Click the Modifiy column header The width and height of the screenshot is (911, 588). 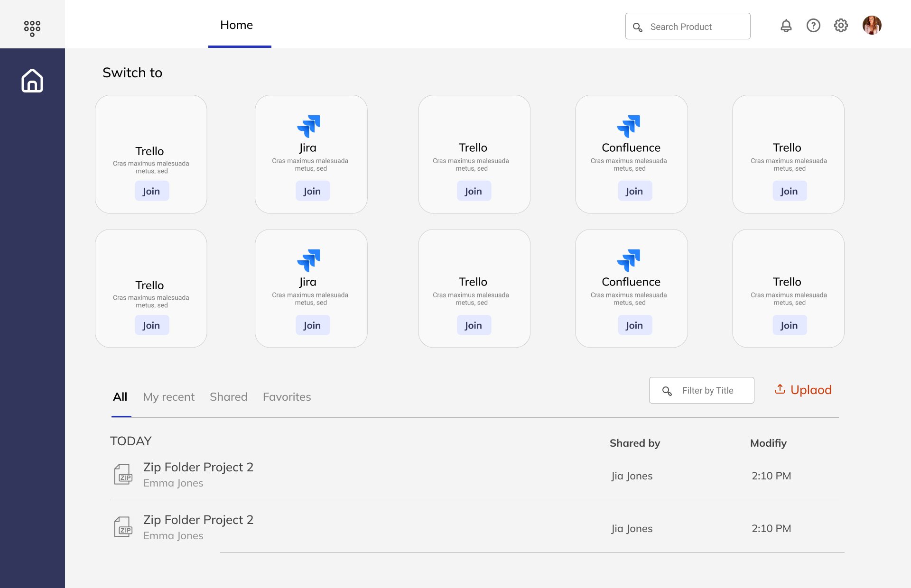[768, 443]
